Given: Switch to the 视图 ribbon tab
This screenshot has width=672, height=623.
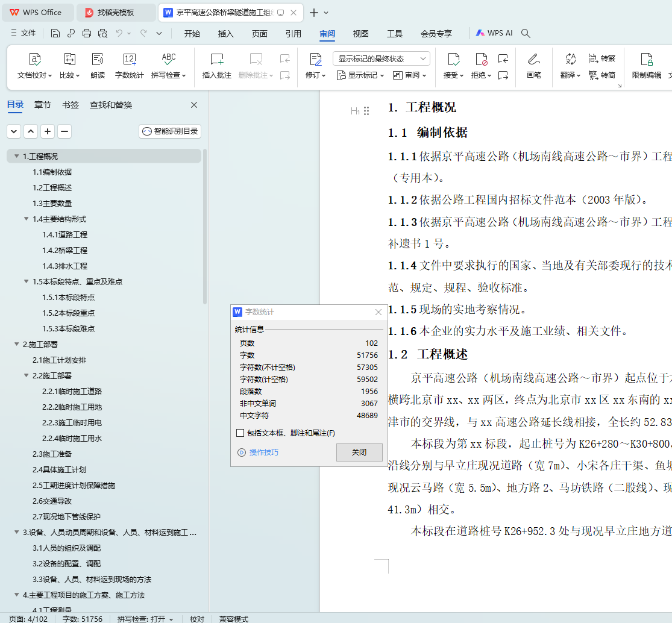Looking at the screenshot, I should 361,33.
